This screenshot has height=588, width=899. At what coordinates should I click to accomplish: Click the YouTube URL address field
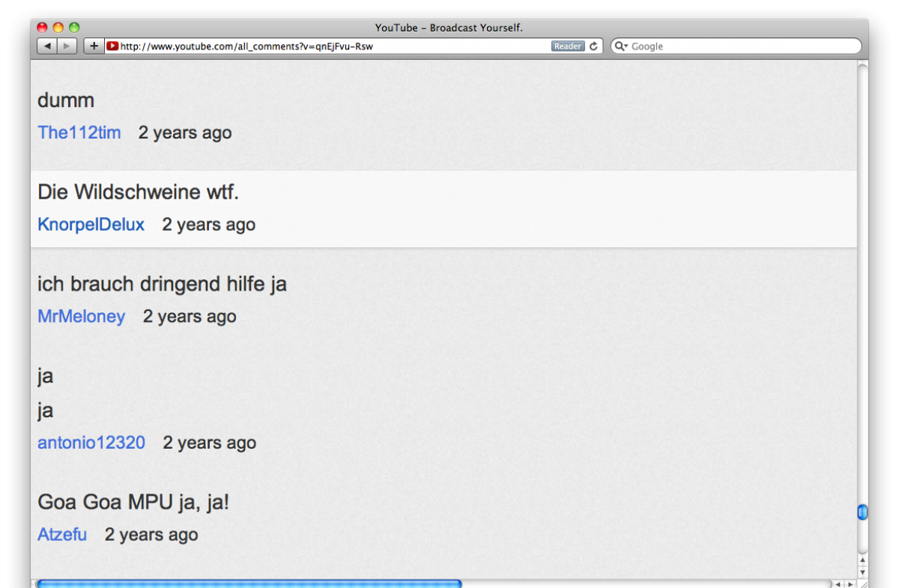pos(330,46)
